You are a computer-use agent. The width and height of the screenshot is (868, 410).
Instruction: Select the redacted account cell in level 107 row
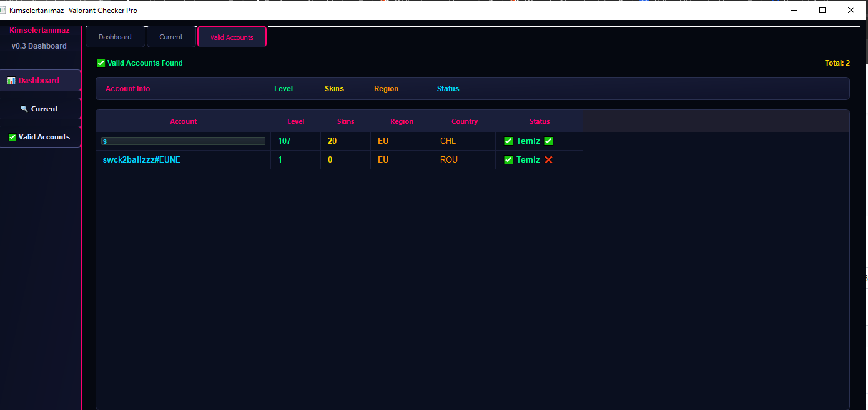pyautogui.click(x=184, y=141)
